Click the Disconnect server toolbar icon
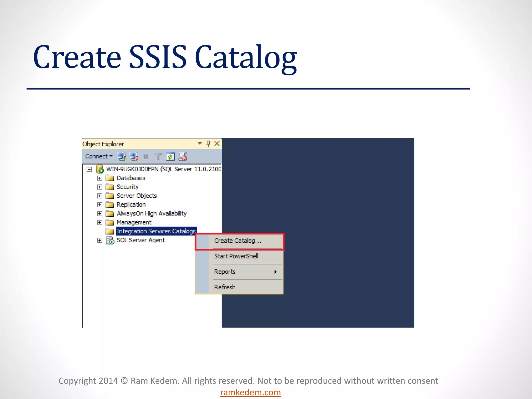Image resolution: width=532 pixels, height=399 pixels. 134,156
